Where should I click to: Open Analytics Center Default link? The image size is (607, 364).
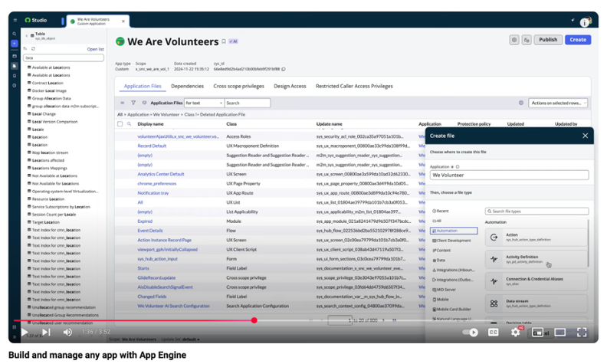pos(161,174)
